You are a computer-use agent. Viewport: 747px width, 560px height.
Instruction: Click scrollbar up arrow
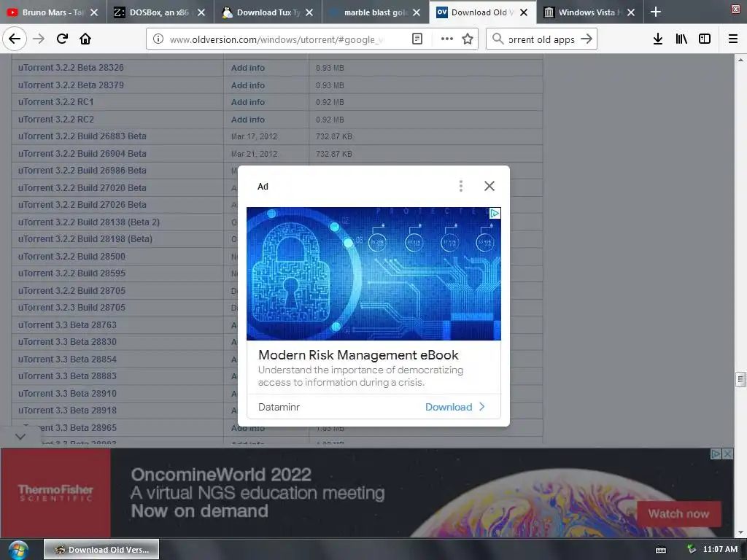pos(740,60)
